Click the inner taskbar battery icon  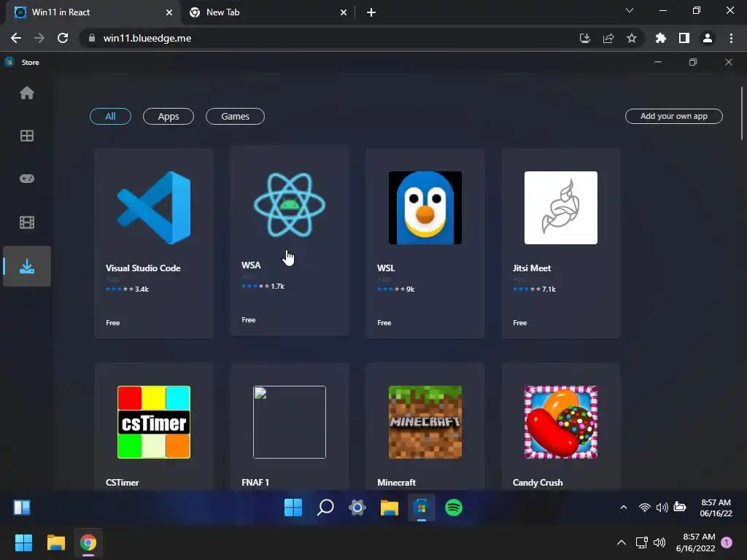pyautogui.click(x=680, y=507)
